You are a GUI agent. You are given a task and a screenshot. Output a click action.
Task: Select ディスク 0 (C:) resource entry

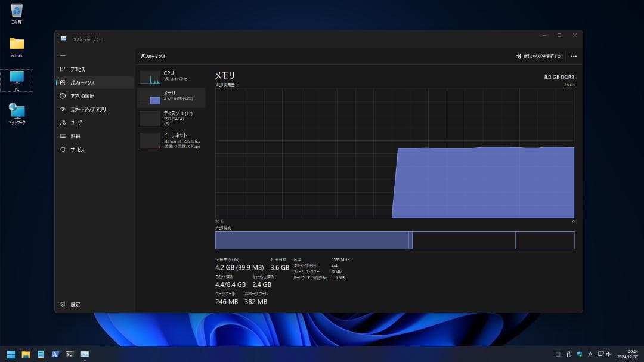point(171,117)
